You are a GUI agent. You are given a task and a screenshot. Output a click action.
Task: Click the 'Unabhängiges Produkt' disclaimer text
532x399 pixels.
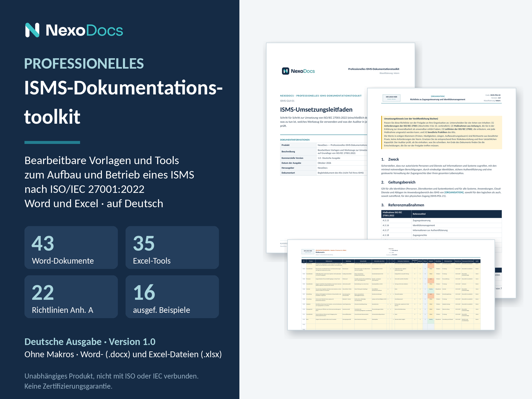(111, 376)
